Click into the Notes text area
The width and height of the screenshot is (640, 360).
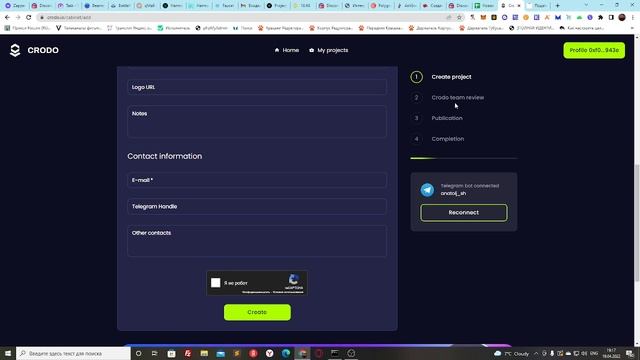point(257,122)
